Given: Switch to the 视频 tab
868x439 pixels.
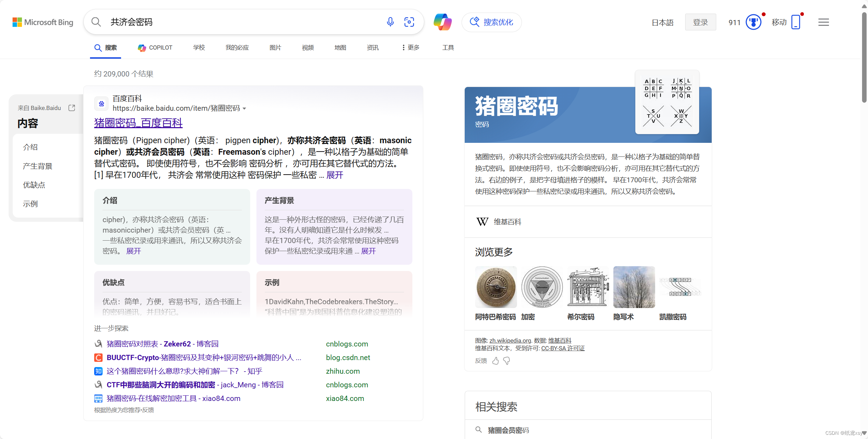Looking at the screenshot, I should pyautogui.click(x=308, y=47).
